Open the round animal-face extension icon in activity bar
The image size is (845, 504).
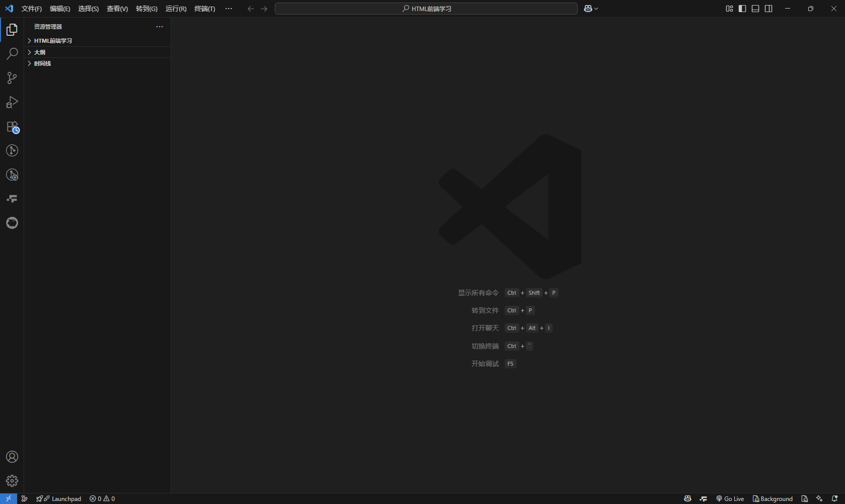(x=12, y=223)
